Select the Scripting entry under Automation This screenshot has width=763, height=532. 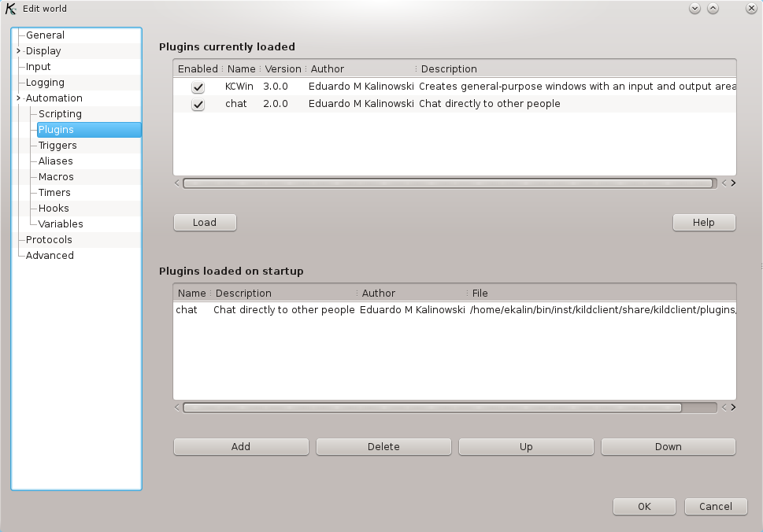click(x=59, y=113)
